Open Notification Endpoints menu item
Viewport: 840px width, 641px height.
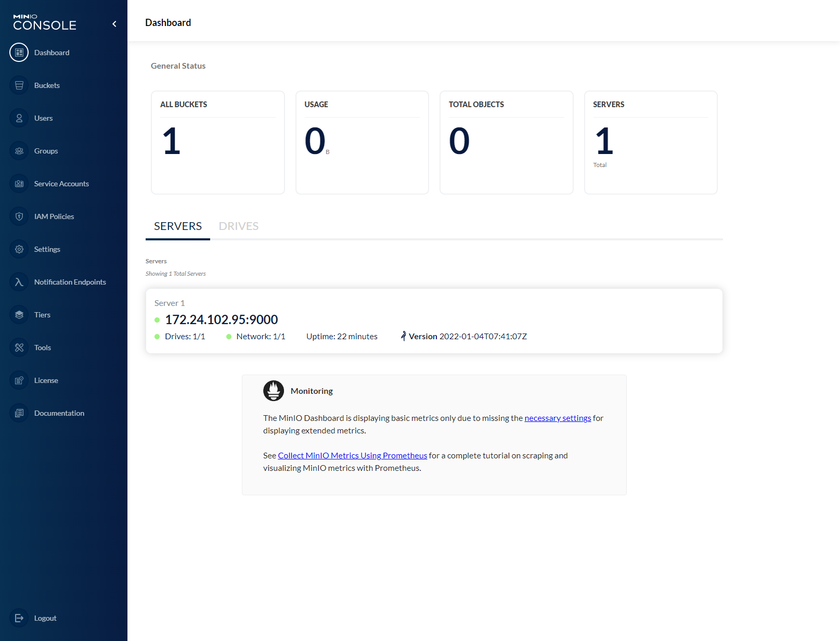[70, 282]
